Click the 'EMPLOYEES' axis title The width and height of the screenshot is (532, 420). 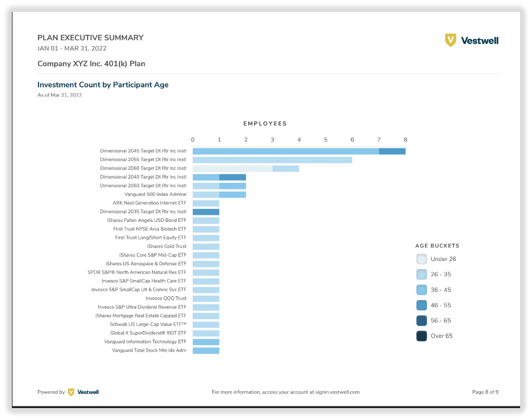(265, 124)
